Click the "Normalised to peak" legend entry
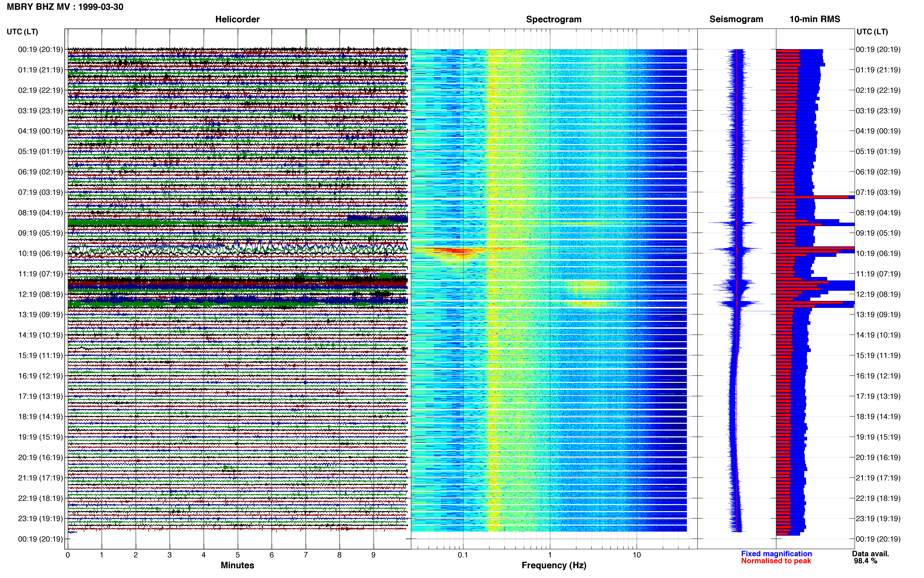The width and height of the screenshot is (924, 578). click(x=776, y=561)
